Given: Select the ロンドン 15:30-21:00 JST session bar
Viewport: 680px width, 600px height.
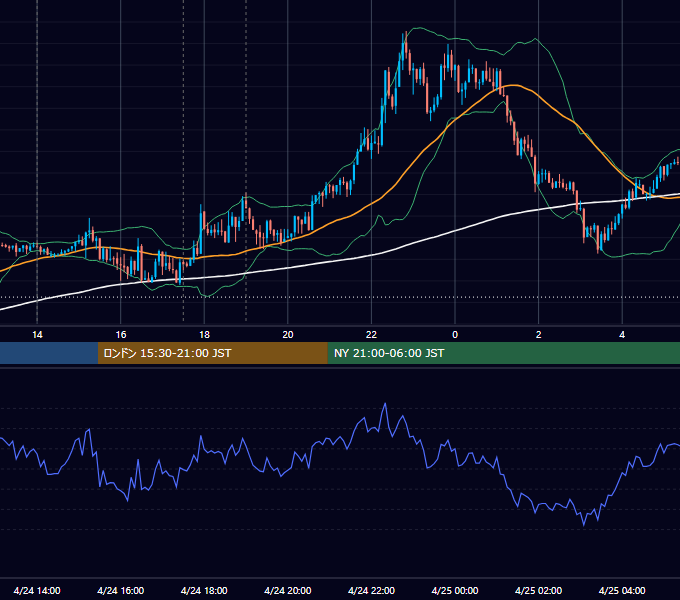Looking at the screenshot, I should coord(212,353).
